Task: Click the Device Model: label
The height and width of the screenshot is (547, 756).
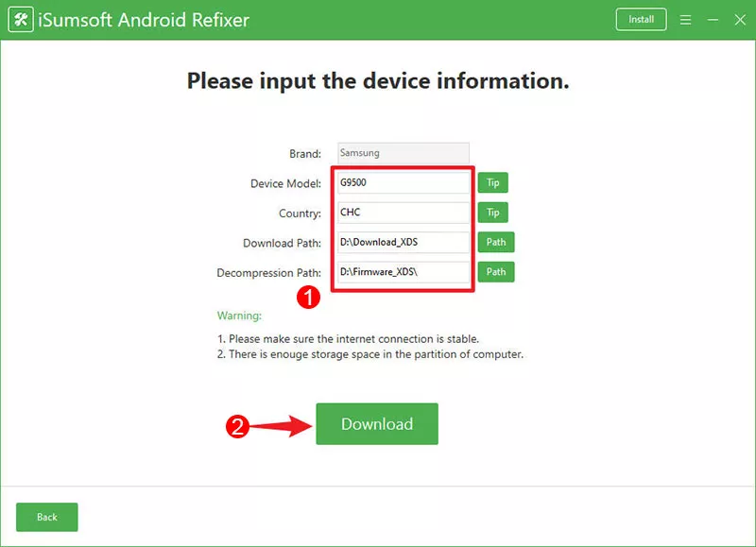Action: pos(285,183)
